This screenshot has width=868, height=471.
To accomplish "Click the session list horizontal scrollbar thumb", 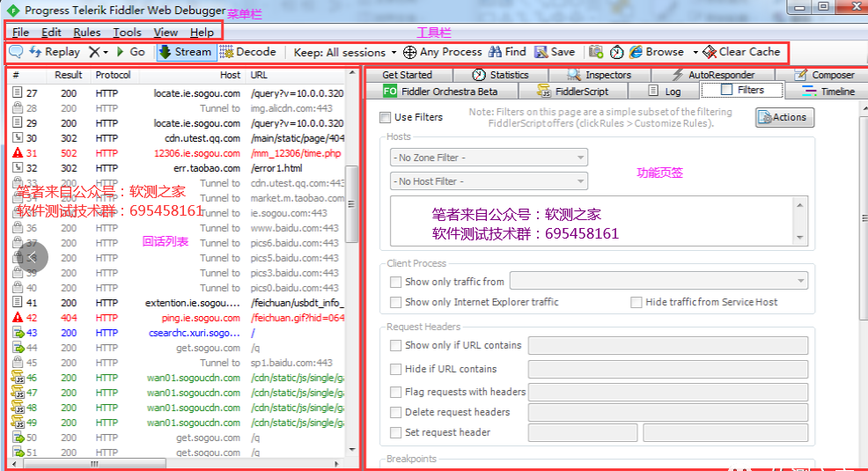I will pos(93,464).
